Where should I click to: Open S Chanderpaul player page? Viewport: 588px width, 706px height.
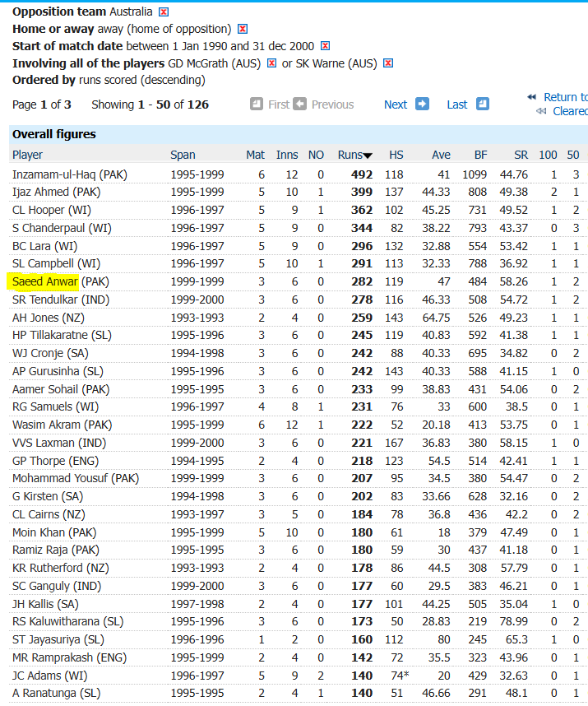tap(49, 228)
